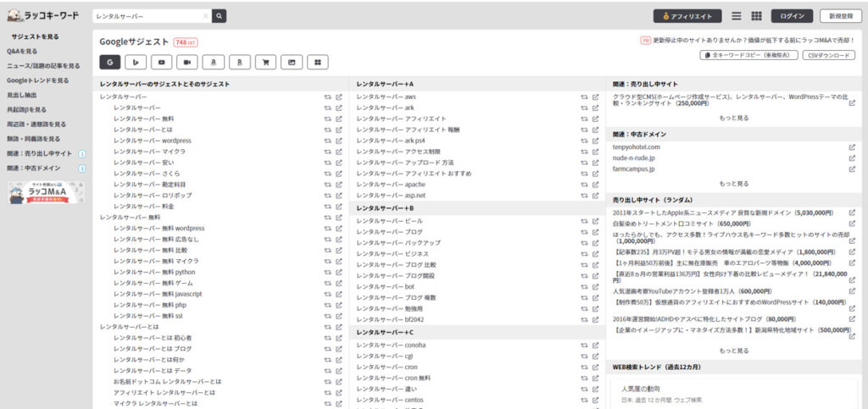
Task: Select the shopping cart suggest source icon
Action: 265,63
